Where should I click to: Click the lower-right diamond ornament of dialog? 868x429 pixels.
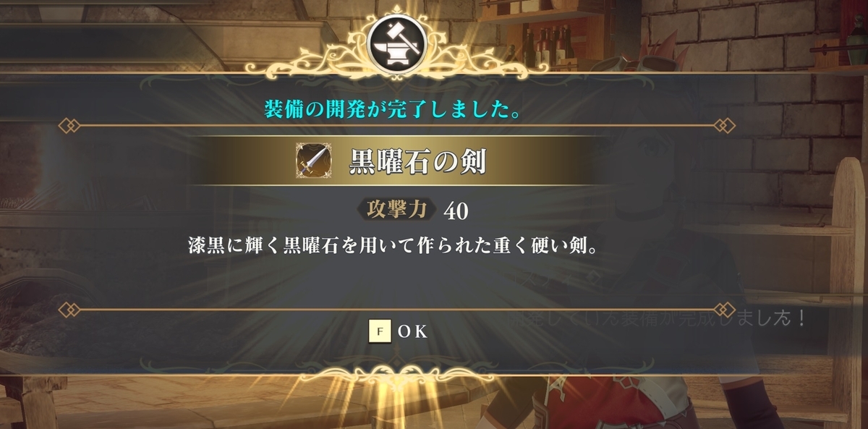tap(724, 310)
